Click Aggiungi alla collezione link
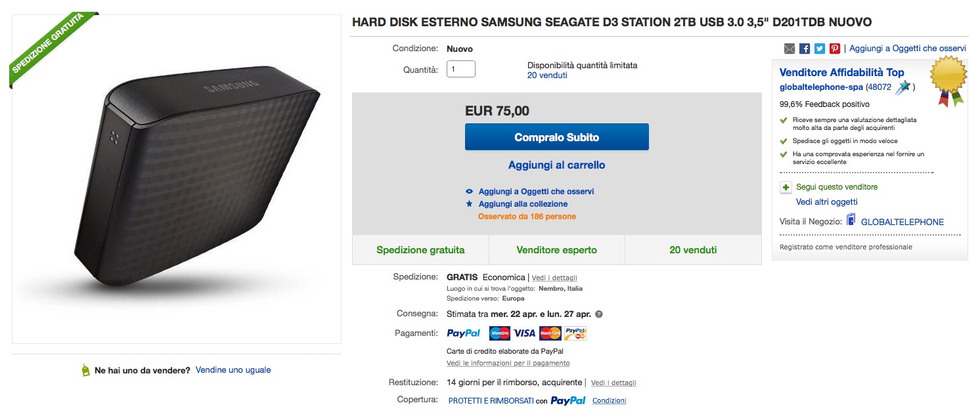This screenshot has width=980, height=420. tap(523, 204)
